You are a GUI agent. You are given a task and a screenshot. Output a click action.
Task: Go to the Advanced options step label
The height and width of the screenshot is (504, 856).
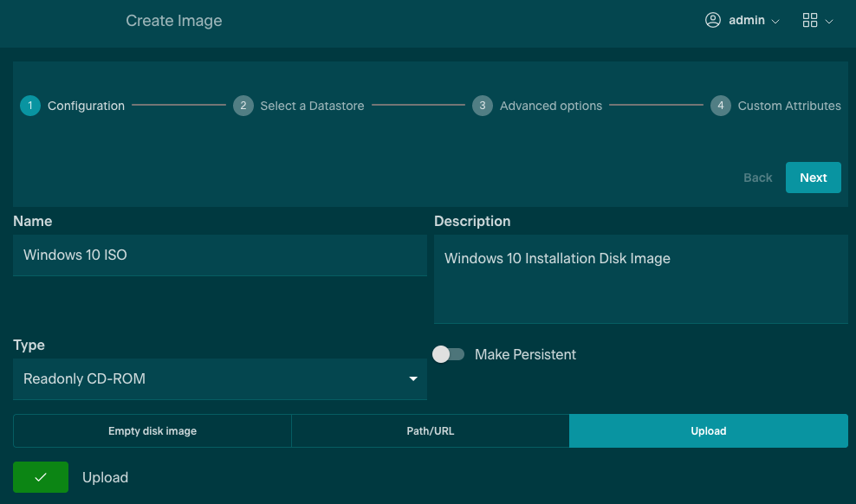[x=551, y=106]
